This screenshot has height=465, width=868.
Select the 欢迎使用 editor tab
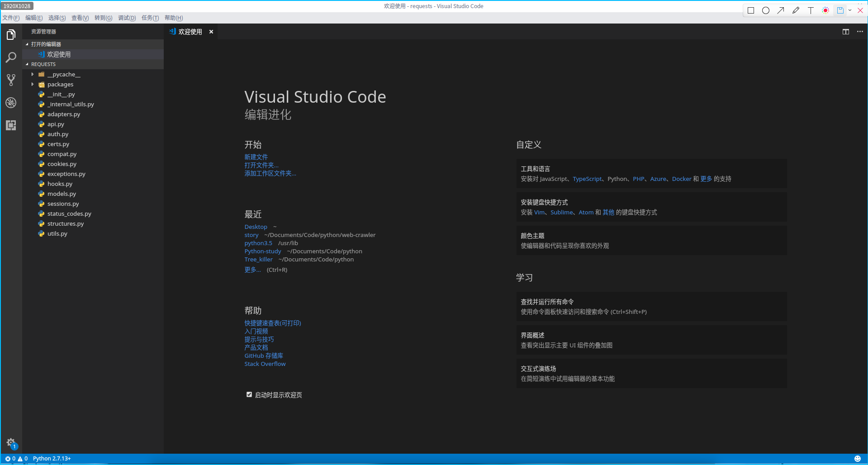[190, 32]
